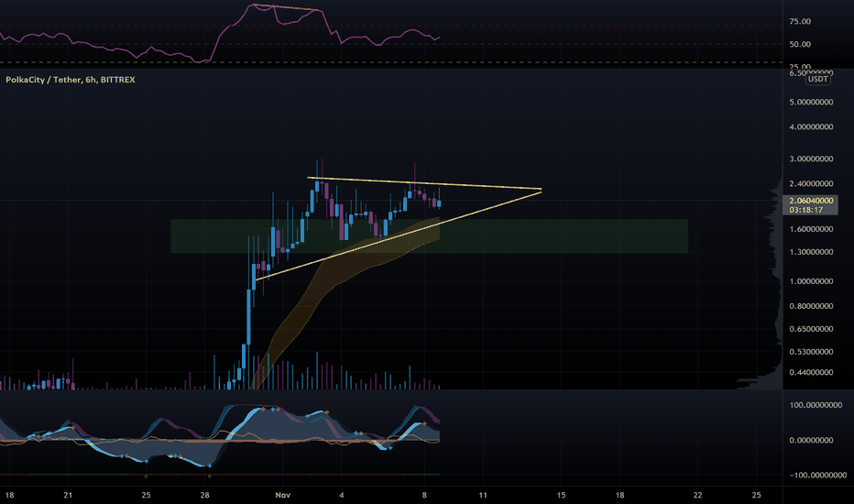Click the oscillator −100.00000000 scale label
The width and height of the screenshot is (854, 504).
[x=817, y=475]
